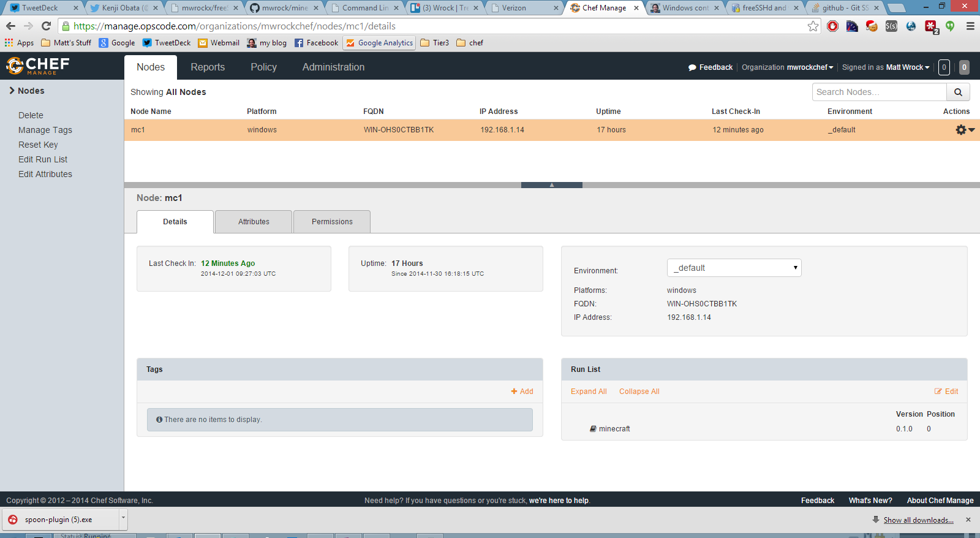Image resolution: width=980 pixels, height=538 pixels.
Task: Click the minecraft cookbook icon in Run List
Action: tap(593, 429)
